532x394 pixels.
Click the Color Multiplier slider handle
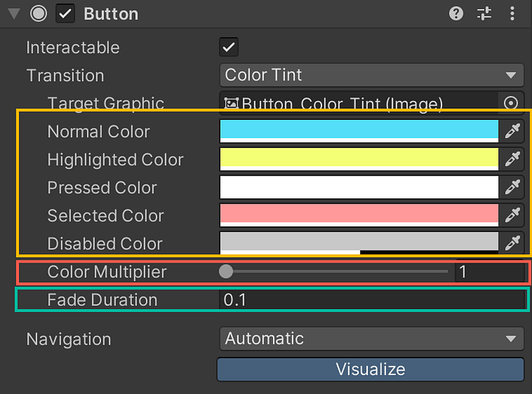tap(226, 271)
